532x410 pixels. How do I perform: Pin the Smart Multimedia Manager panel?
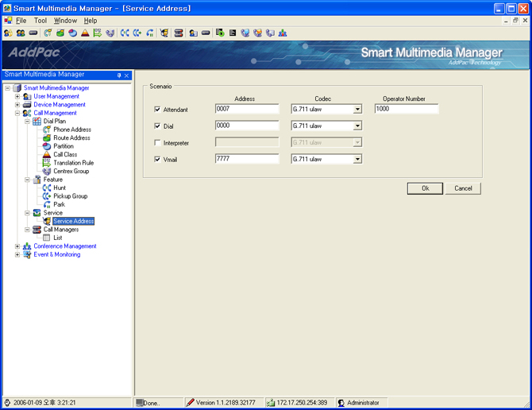119,75
